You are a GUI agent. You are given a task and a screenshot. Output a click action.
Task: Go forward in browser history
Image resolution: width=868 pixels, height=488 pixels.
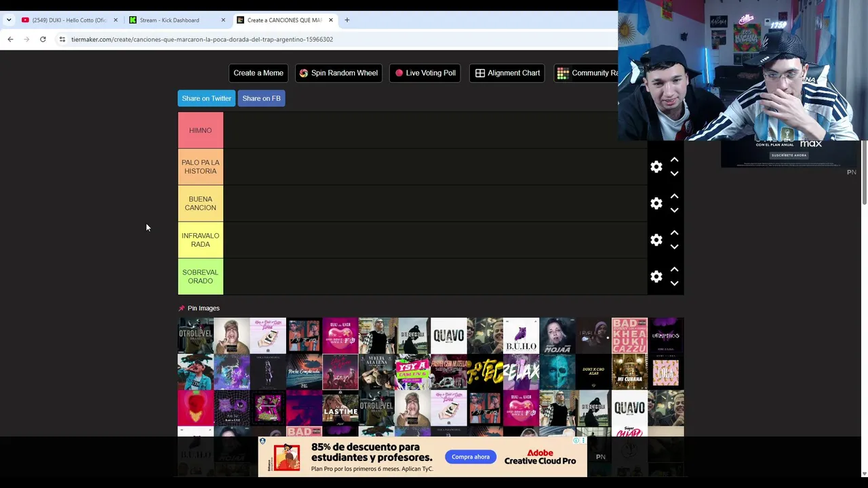click(x=26, y=39)
